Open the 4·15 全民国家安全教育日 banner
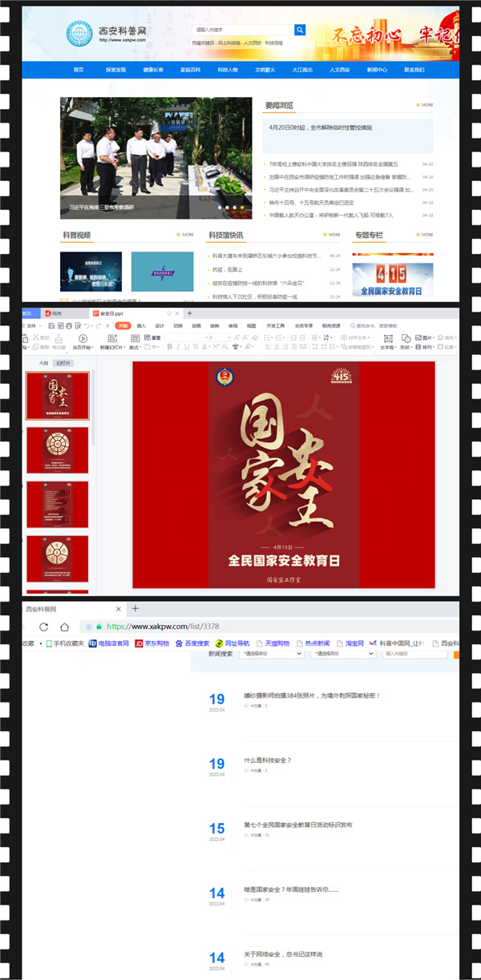 [x=392, y=280]
